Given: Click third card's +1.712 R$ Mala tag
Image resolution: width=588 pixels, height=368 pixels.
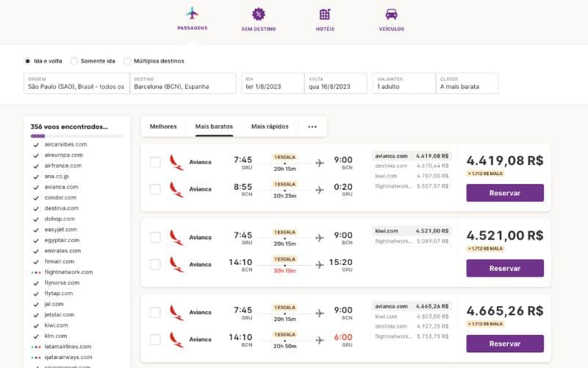Looking at the screenshot, I should tap(485, 324).
